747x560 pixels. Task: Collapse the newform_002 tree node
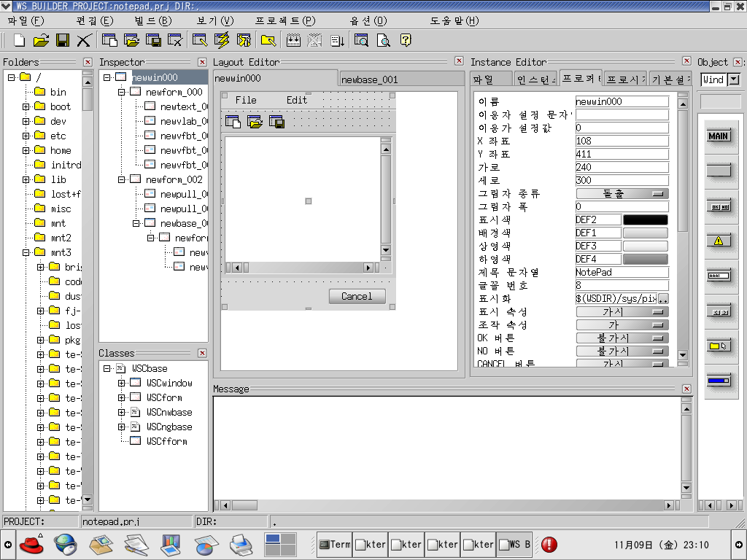coord(122,179)
